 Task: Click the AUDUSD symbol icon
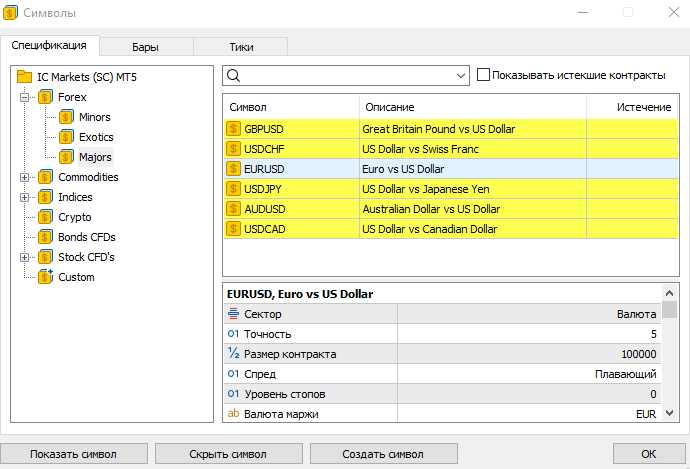[233, 209]
